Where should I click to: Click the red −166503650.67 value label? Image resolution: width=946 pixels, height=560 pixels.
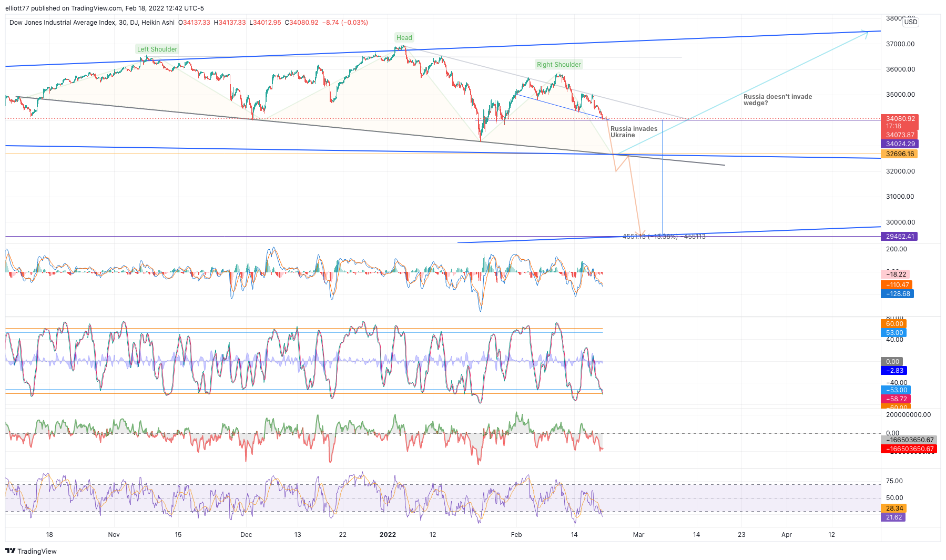pos(909,449)
